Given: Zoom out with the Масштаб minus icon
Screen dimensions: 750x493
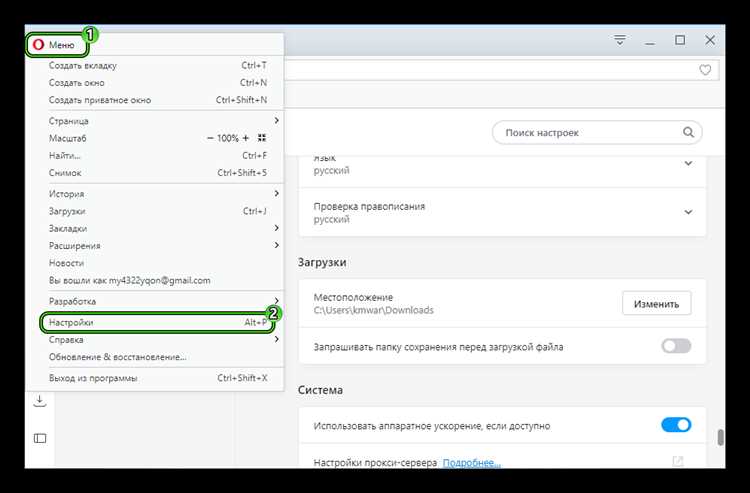Looking at the screenshot, I should (x=210, y=137).
